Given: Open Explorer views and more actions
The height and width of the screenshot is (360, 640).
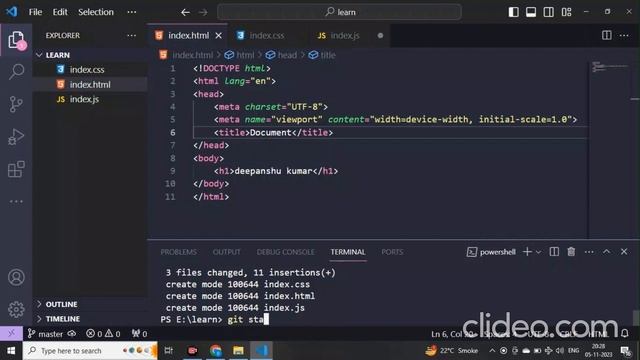Looking at the screenshot, I should (x=131, y=36).
